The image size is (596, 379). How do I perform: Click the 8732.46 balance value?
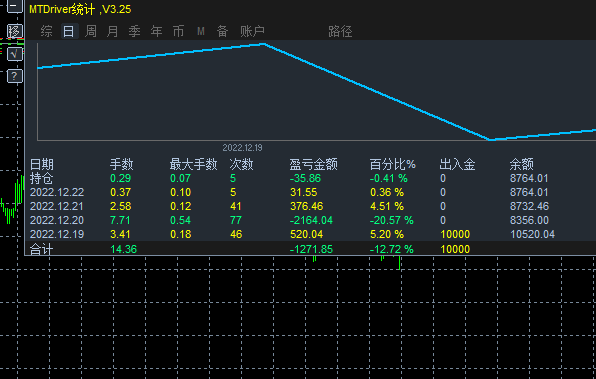click(529, 206)
